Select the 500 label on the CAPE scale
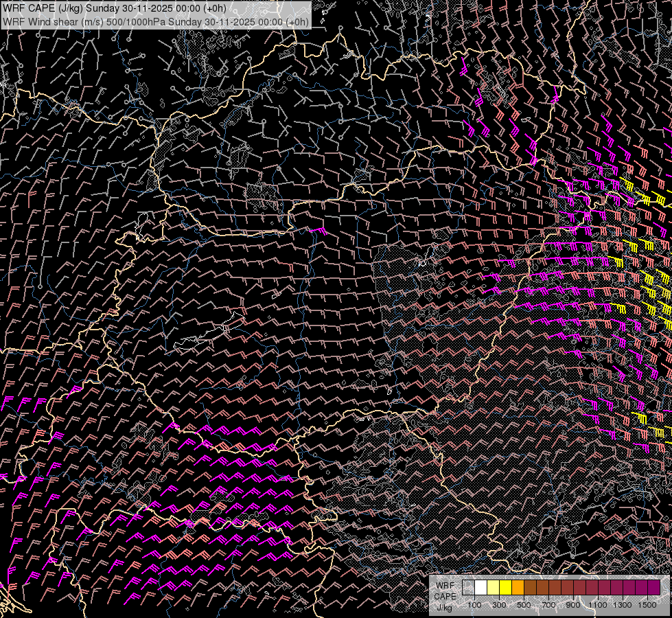Viewport: 672px width, 618px height. (524, 605)
